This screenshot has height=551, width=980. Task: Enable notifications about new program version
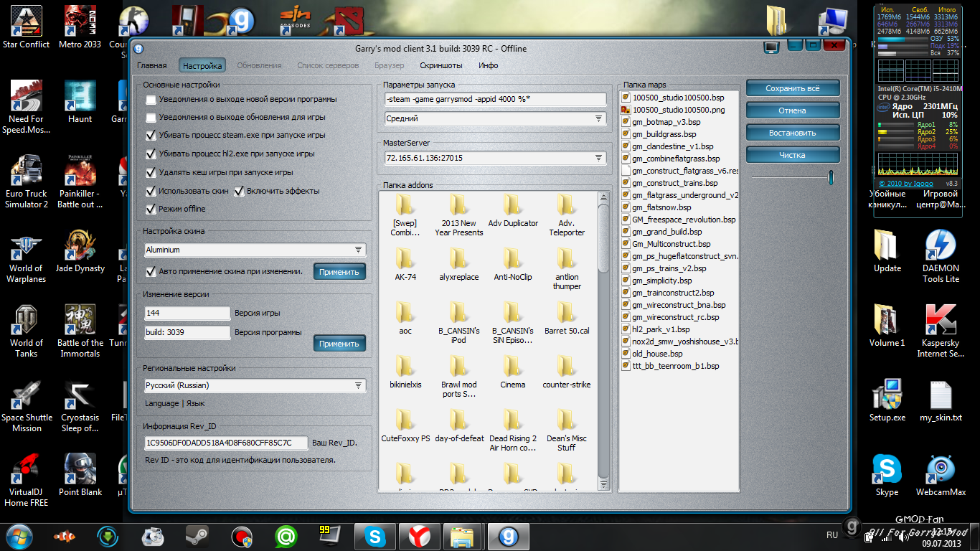151,99
